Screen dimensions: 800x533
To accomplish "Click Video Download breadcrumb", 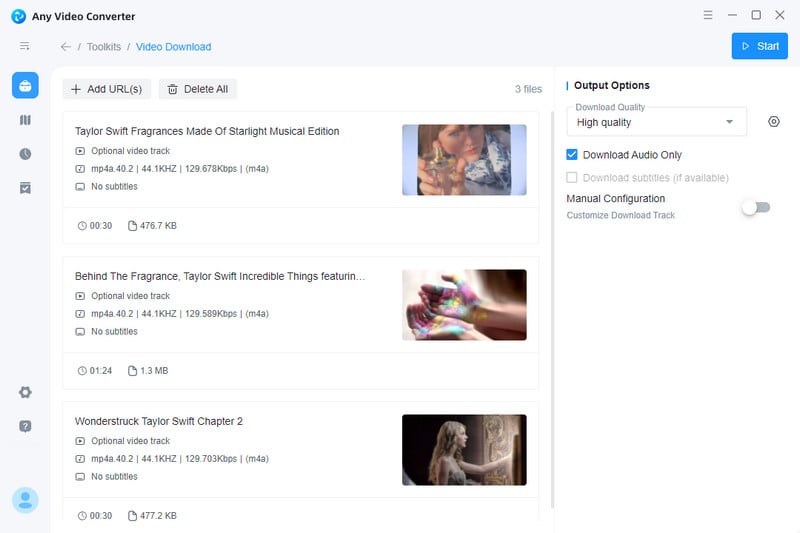I will (x=173, y=47).
